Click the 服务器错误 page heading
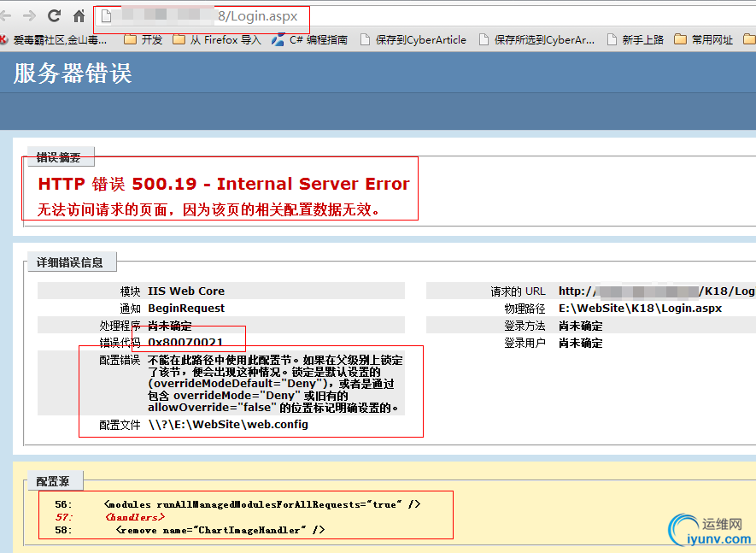Screen dimensions: 756x553 (73, 74)
